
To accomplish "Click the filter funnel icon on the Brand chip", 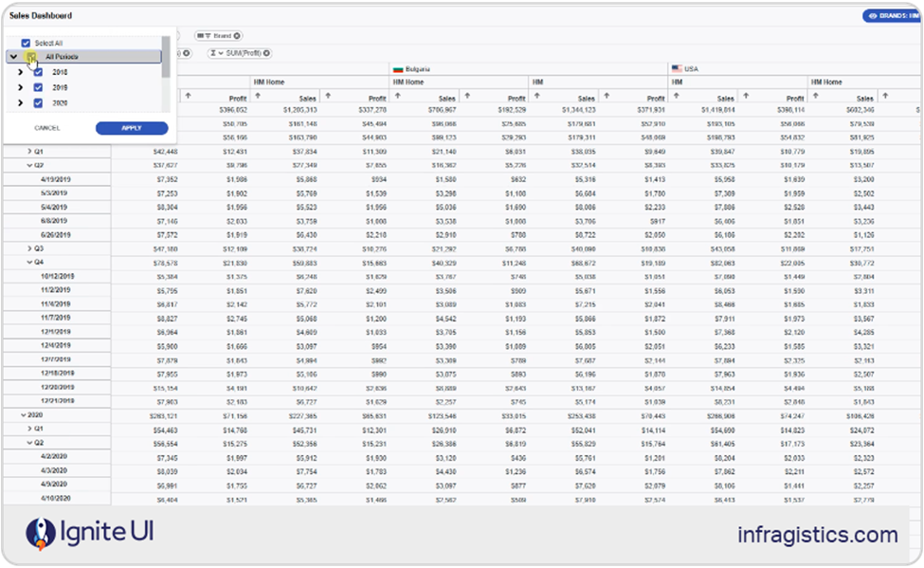I will 207,35.
